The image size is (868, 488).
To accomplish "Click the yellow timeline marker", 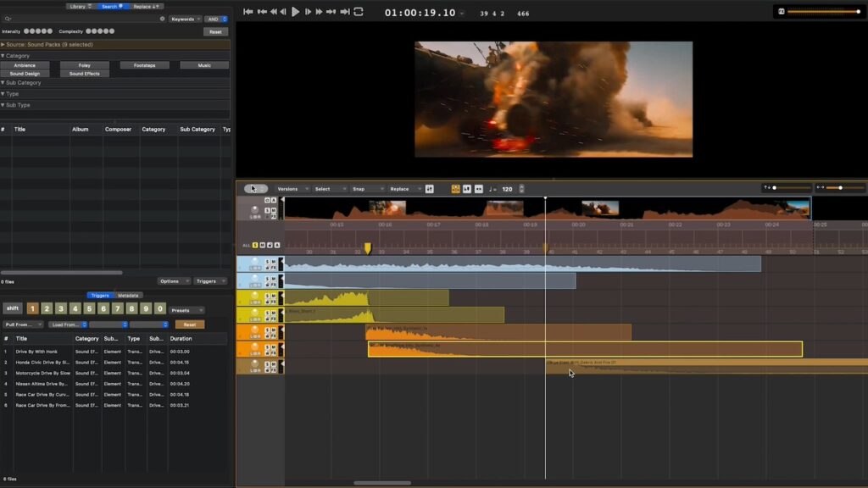I will (x=368, y=248).
